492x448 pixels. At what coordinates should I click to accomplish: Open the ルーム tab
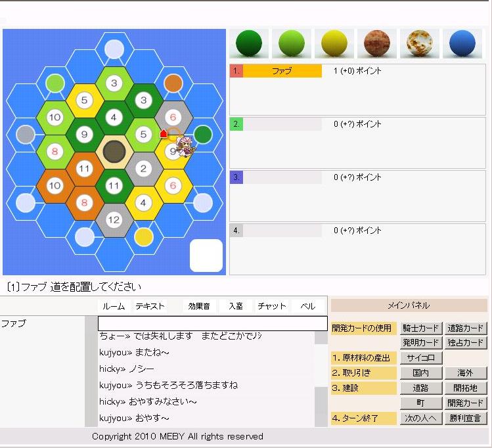[x=114, y=306]
